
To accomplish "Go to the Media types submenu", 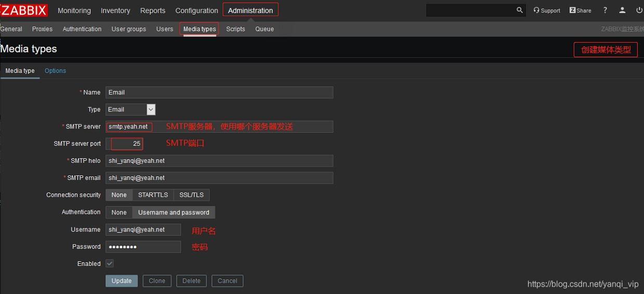I will tap(200, 29).
